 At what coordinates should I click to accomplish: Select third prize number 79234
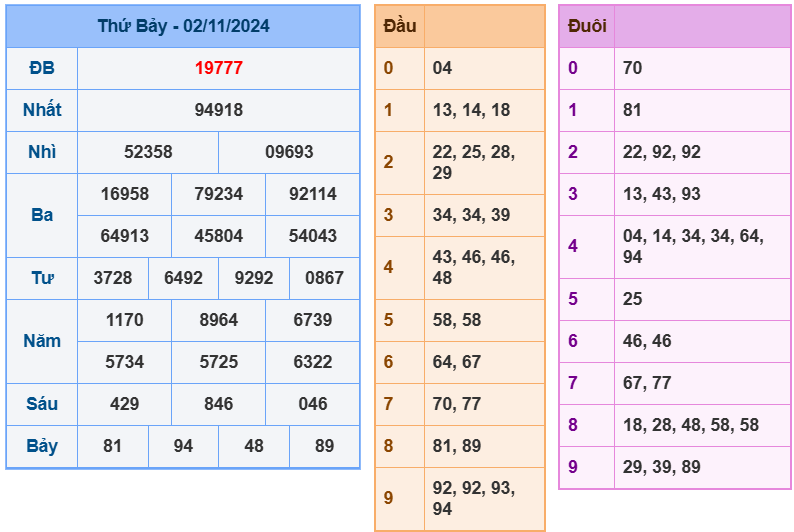coord(218,194)
